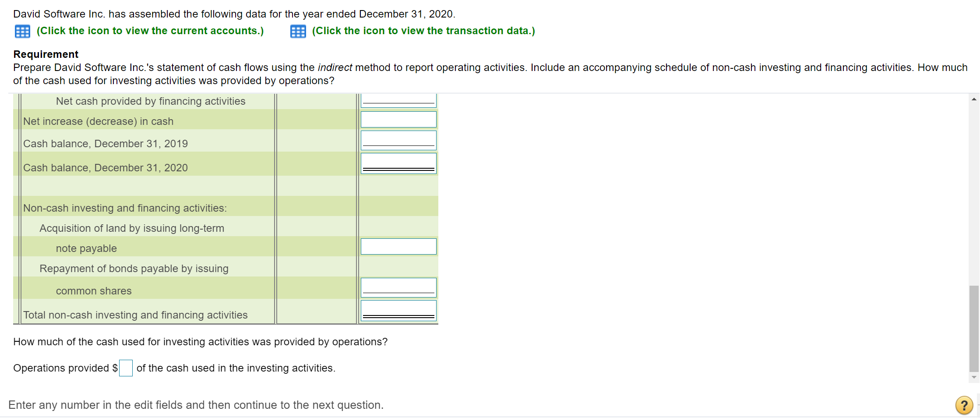Click the scrollbar up arrow
Image resolution: width=980 pixels, height=418 pixels.
coord(973,99)
